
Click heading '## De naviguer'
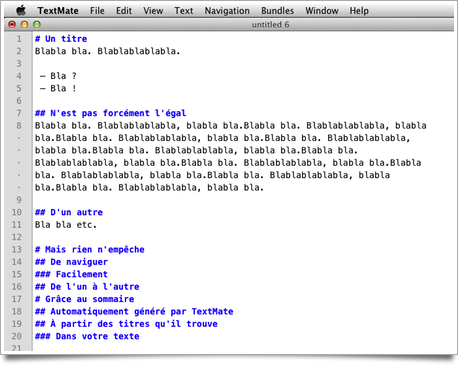tap(71, 262)
